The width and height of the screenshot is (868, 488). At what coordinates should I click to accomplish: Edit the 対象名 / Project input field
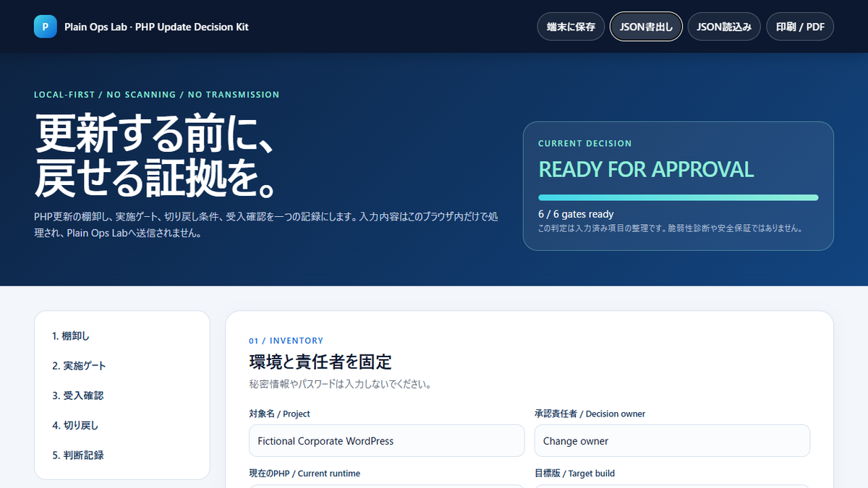pyautogui.click(x=386, y=440)
